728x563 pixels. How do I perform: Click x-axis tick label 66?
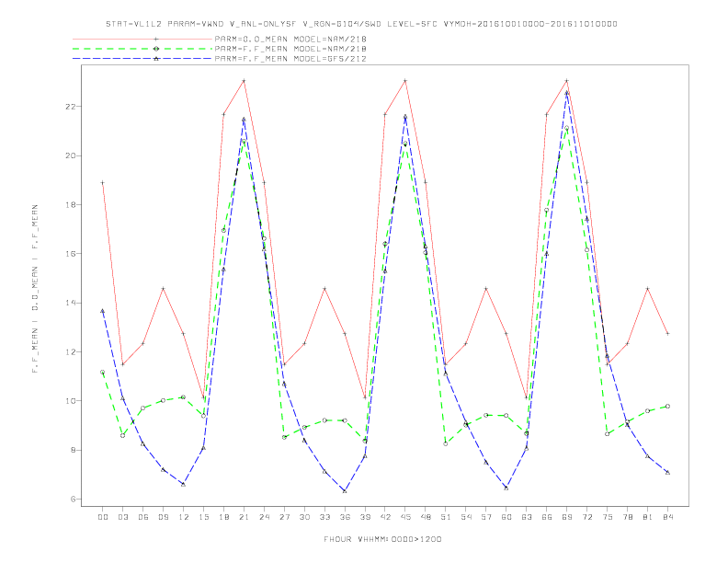547,517
